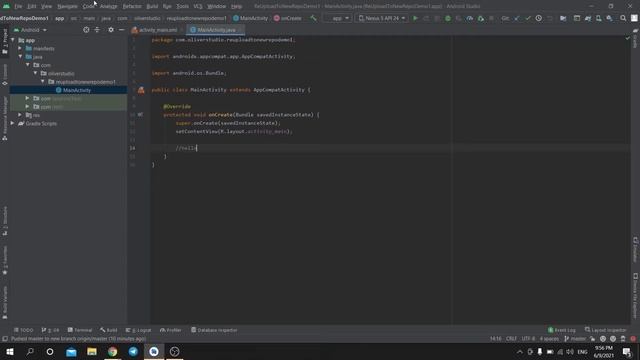This screenshot has height=360, width=640.
Task: Expand the res folder
Action: [20, 115]
